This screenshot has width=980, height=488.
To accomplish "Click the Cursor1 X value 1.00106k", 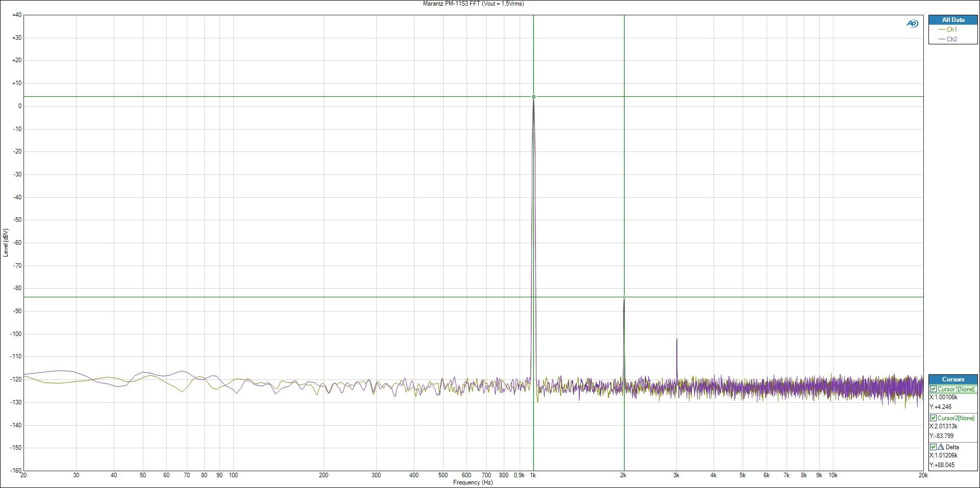I will tap(944, 397).
